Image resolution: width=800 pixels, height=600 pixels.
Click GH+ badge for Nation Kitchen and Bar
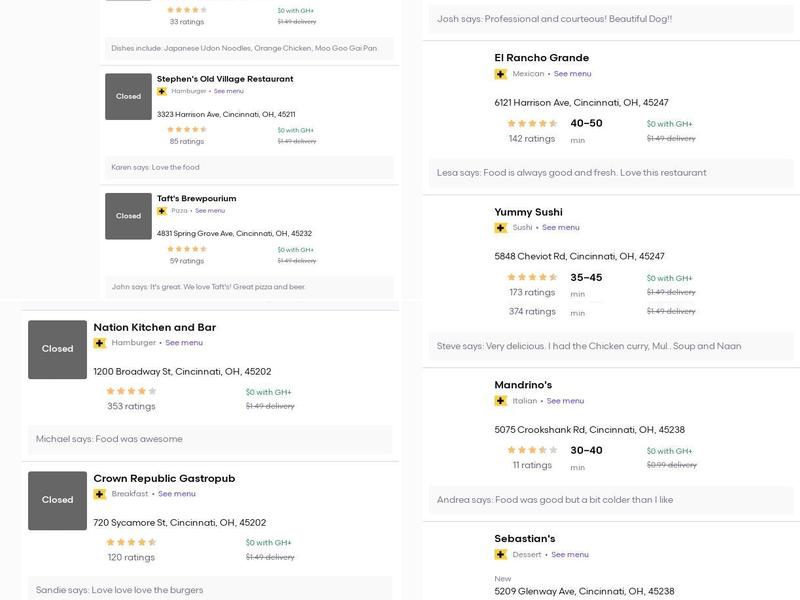(x=99, y=343)
